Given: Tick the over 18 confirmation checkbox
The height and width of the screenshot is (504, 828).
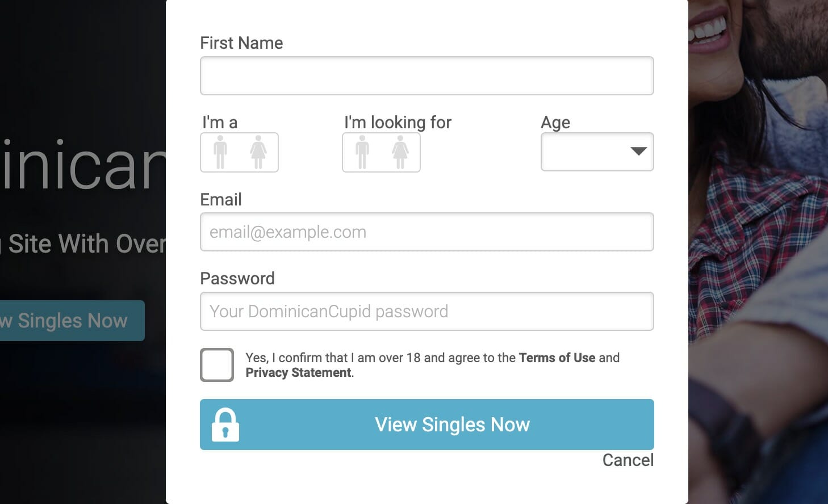Looking at the screenshot, I should coord(217,364).
